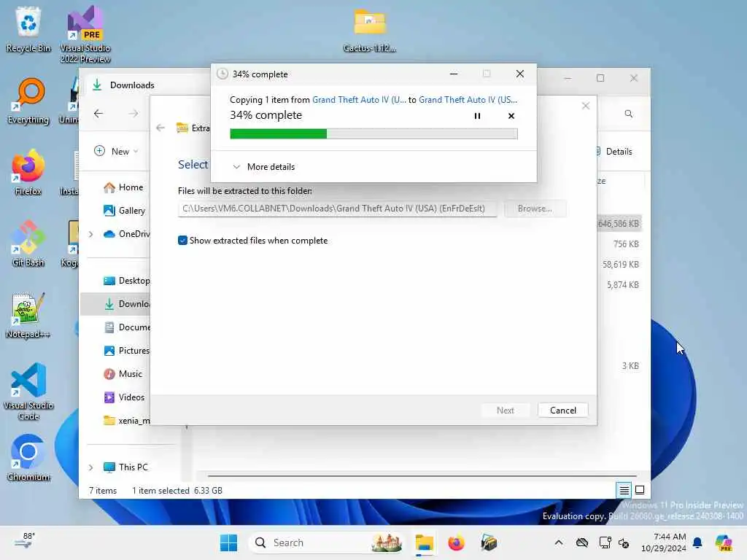Click the Next button in extract dialog
Viewport: 747px width, 560px height.
tap(505, 411)
